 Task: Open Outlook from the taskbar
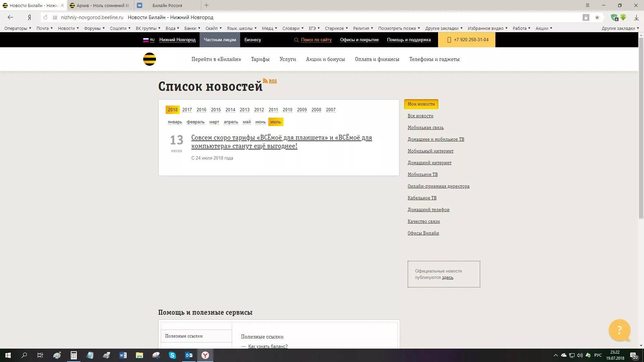click(x=189, y=355)
